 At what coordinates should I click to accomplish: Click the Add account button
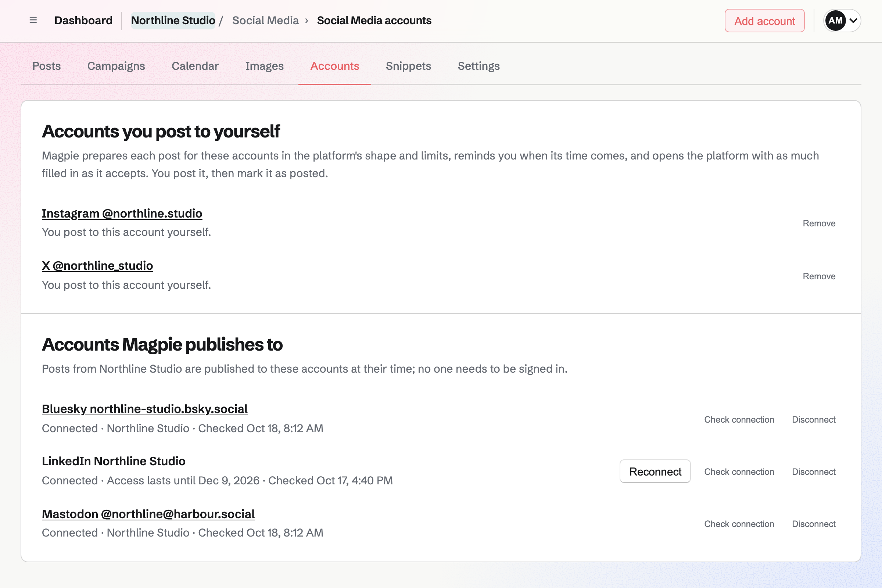[764, 21]
